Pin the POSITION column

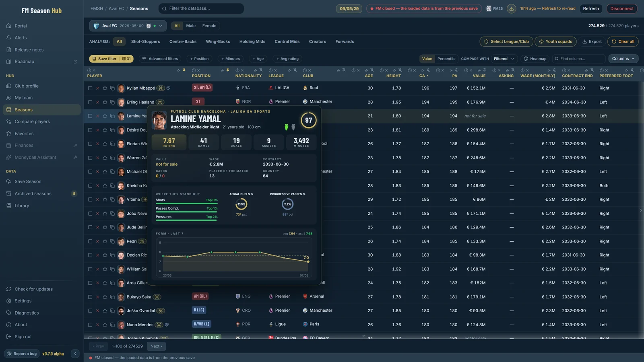(x=228, y=70)
